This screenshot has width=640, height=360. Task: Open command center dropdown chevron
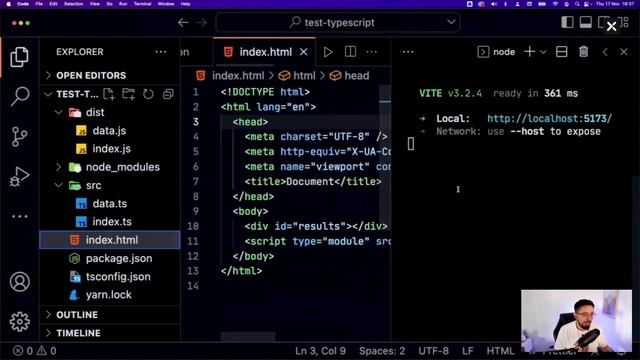click(451, 22)
